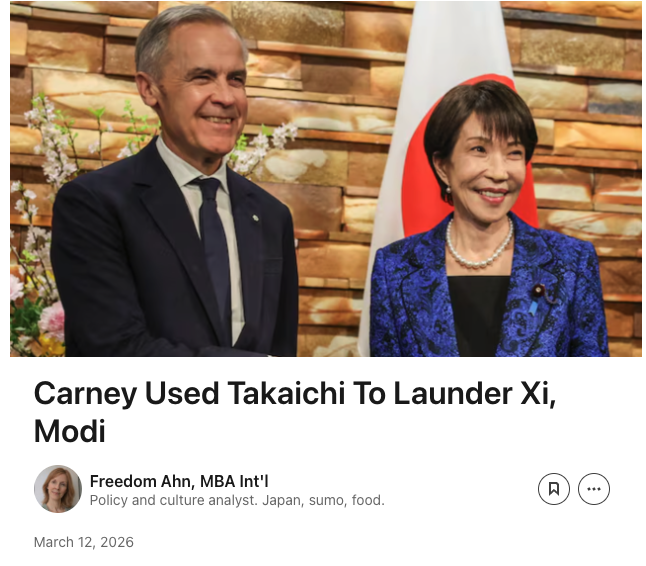Open Freedom Ahn's profile avatar
This screenshot has width=646, height=566.
(x=58, y=489)
